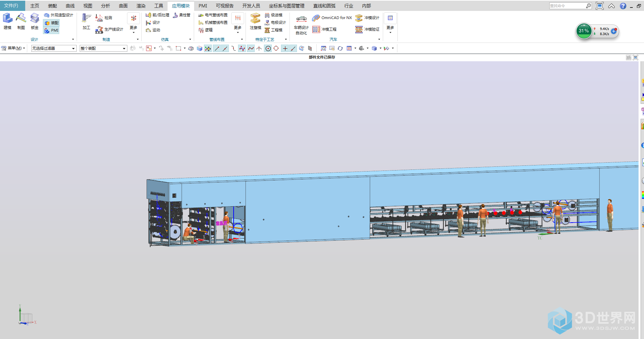Open the 加工 manufacturing application
The image size is (644, 339).
coord(87,22)
